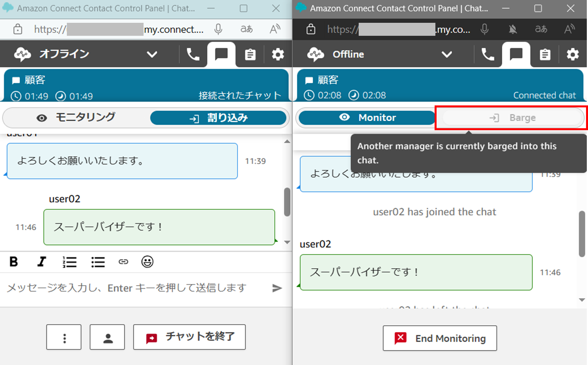Select the Monitor mode toggle

click(367, 118)
